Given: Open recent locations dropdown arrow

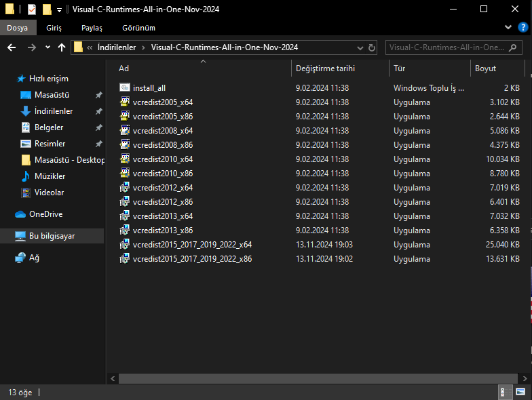Looking at the screenshot, I should [x=47, y=47].
